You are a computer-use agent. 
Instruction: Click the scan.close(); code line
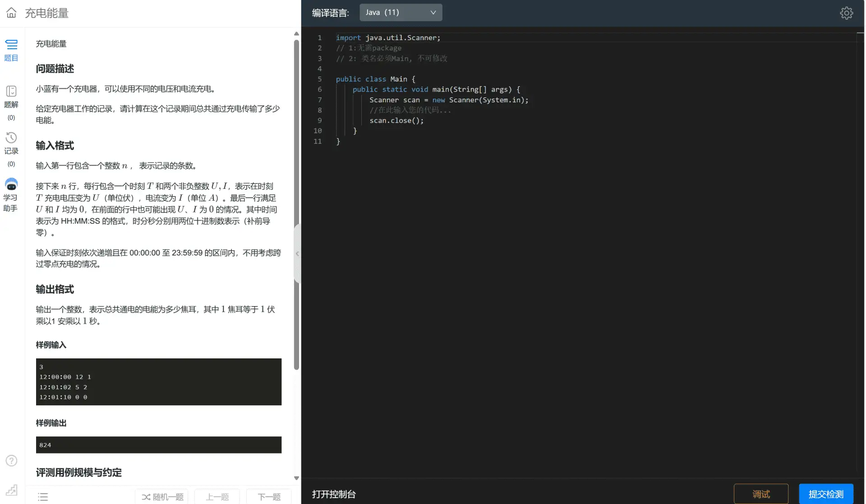tap(396, 120)
